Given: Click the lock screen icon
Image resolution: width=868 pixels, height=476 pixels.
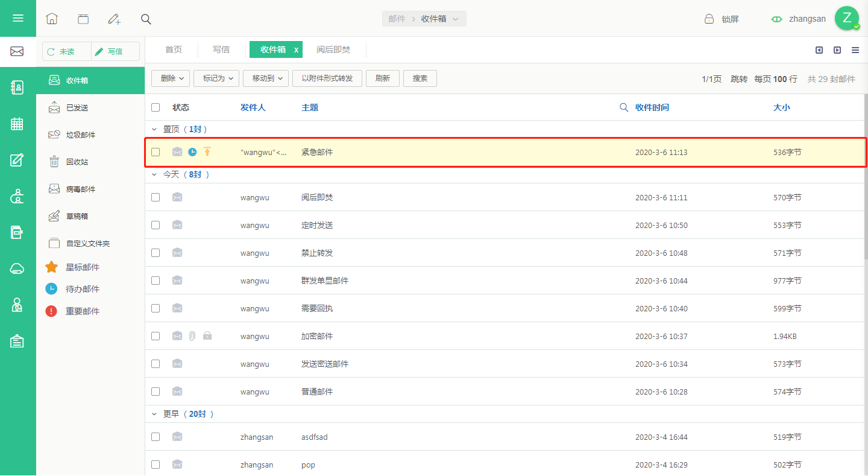Looking at the screenshot, I should 709,19.
